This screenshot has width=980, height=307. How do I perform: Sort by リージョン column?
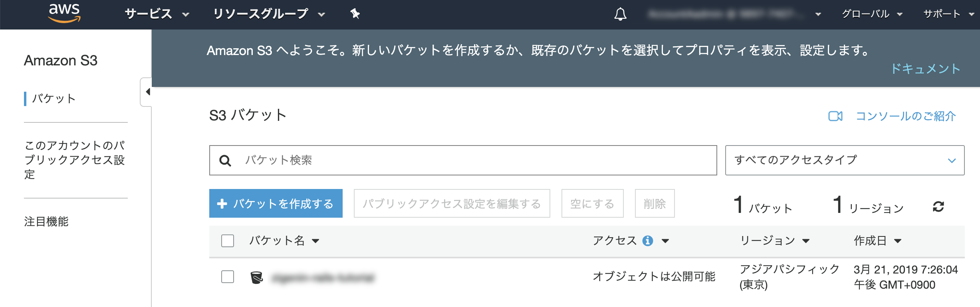coord(775,240)
